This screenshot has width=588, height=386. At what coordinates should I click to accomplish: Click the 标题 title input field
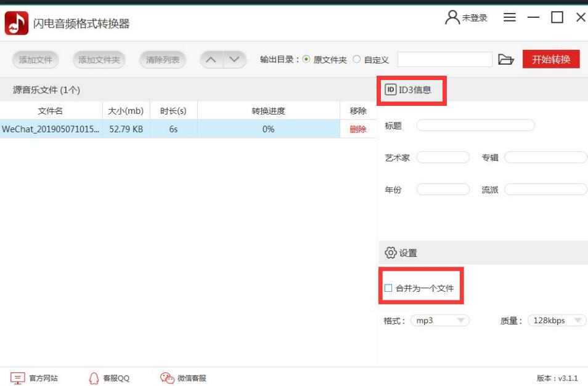point(475,124)
